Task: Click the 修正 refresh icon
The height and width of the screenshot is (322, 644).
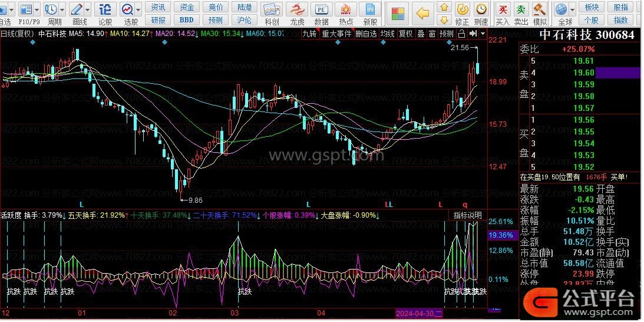Action: tap(463, 9)
